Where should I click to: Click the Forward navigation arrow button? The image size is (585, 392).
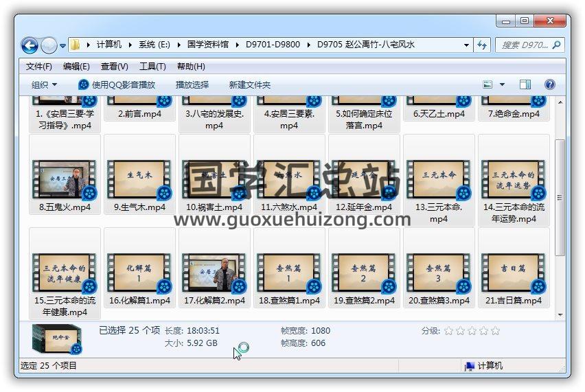click(x=49, y=45)
